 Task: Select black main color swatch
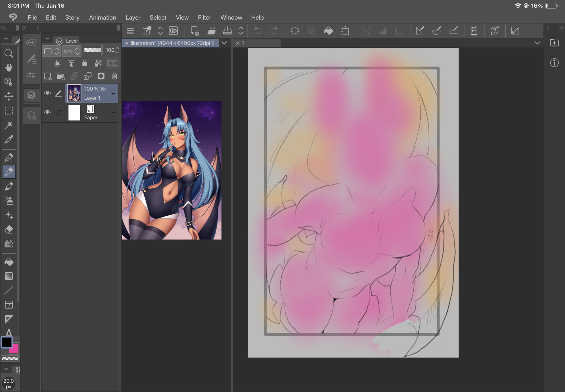point(6,342)
